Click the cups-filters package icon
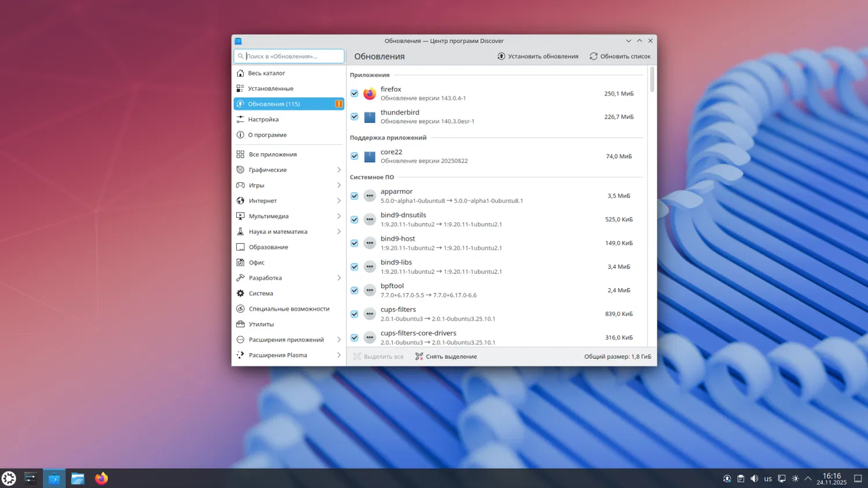The height and width of the screenshot is (488, 868). coord(370,314)
